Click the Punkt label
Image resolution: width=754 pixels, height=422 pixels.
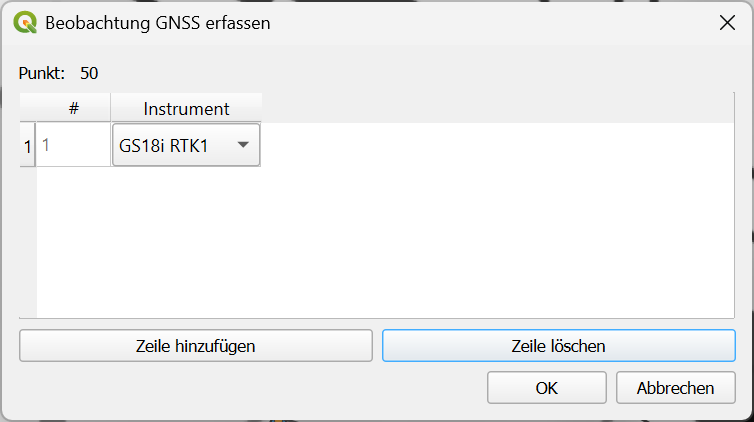coord(41,73)
